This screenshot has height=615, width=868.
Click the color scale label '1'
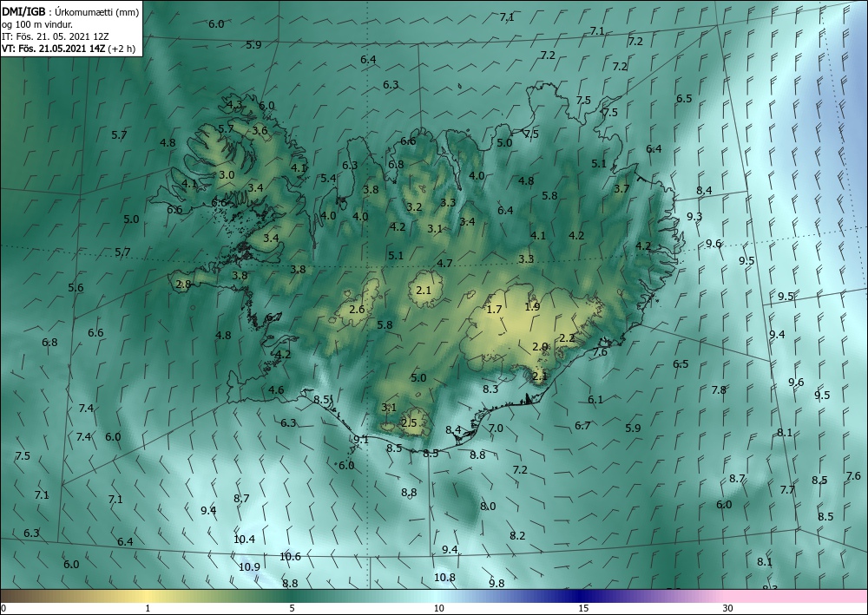click(x=148, y=609)
